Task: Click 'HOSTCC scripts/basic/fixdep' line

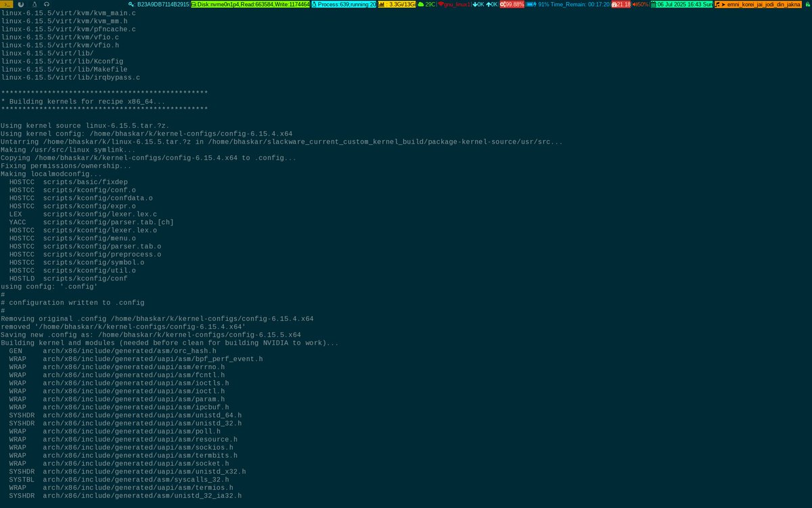Action: pyautogui.click(x=68, y=182)
